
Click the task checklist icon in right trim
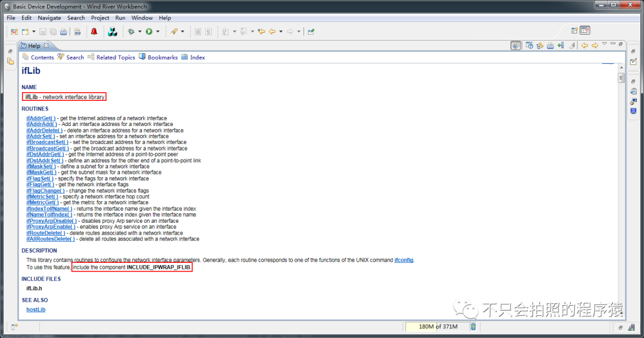(x=633, y=91)
